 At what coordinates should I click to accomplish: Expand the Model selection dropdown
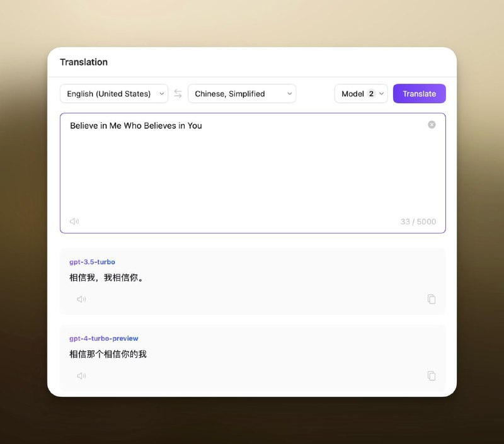tap(361, 93)
